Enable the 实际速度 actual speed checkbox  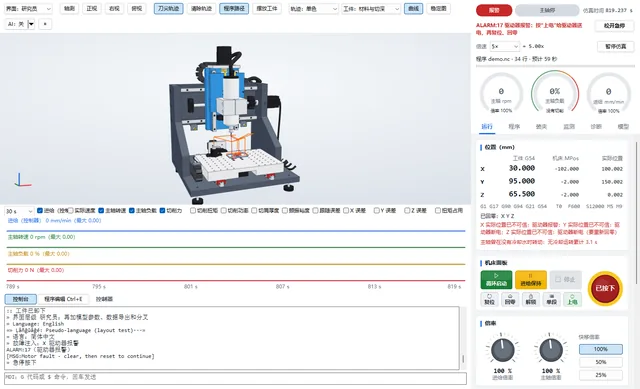click(71, 211)
